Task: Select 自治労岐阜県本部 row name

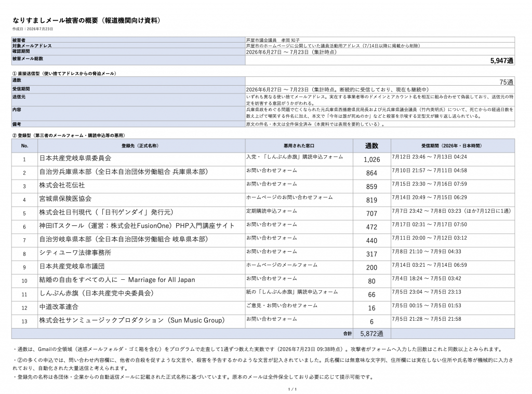Action: point(124,239)
